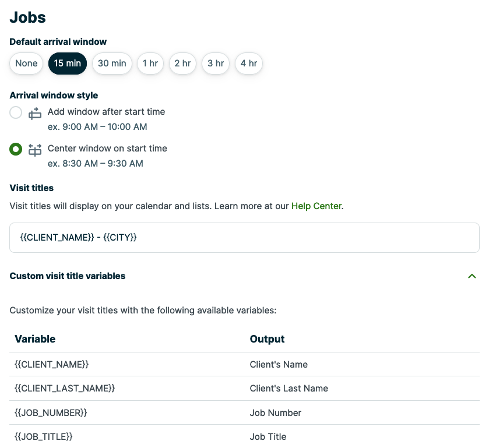
Task: Click the add-window-after-start-time calendar icon
Action: point(35,112)
